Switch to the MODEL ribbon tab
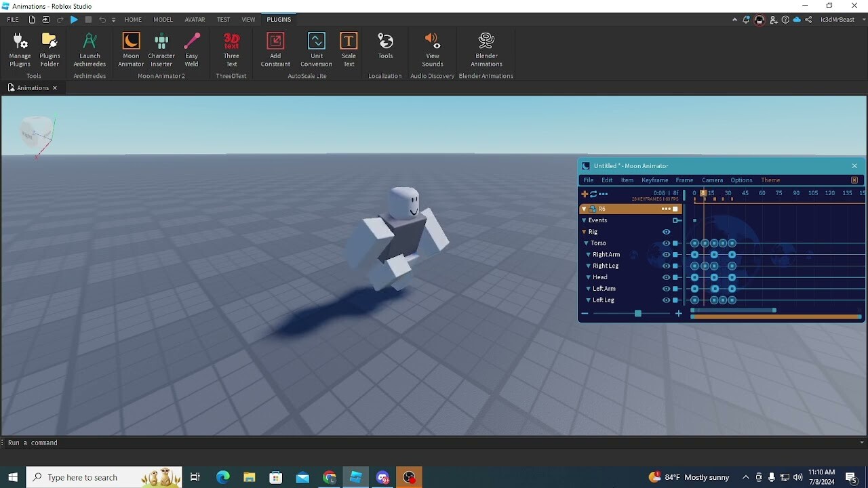Image resolution: width=868 pixels, height=488 pixels. (x=163, y=19)
